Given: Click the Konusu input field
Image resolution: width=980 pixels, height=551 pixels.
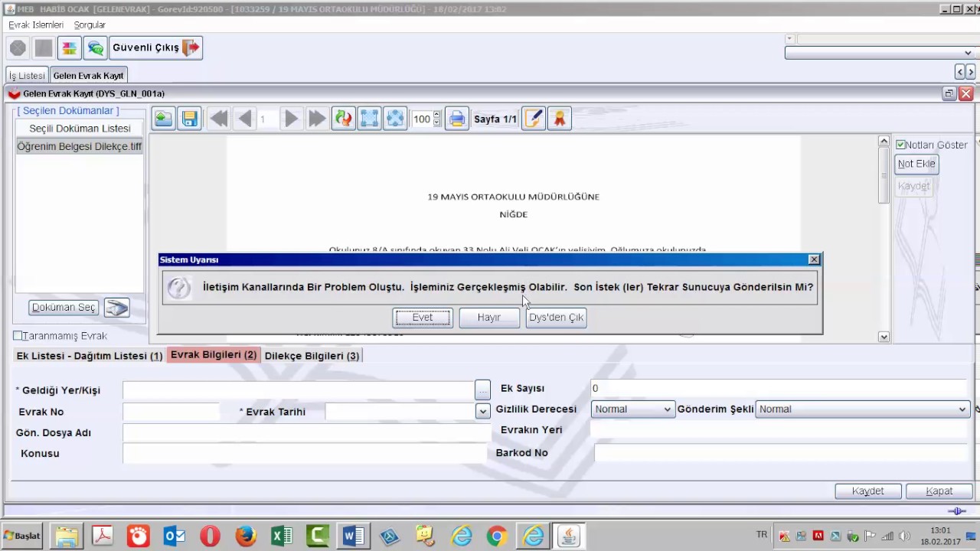Looking at the screenshot, I should (x=306, y=454).
